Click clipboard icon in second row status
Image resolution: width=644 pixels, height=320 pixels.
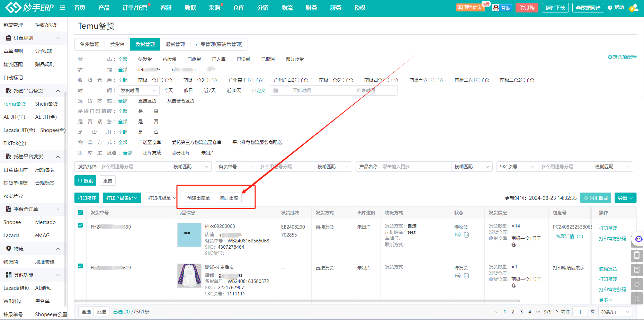(466, 276)
